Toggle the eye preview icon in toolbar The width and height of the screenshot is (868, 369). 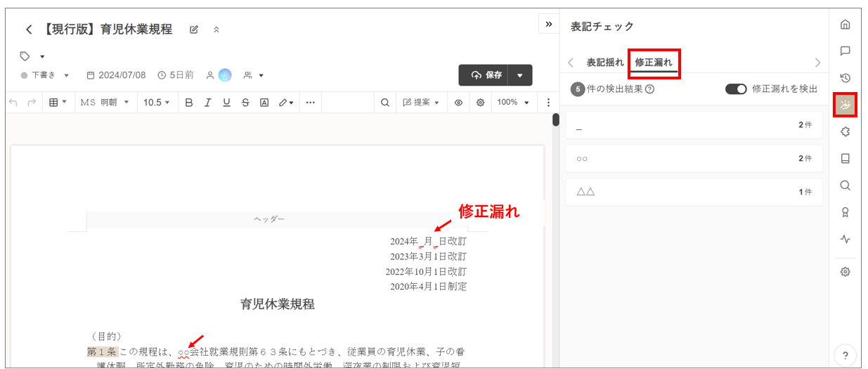click(458, 103)
